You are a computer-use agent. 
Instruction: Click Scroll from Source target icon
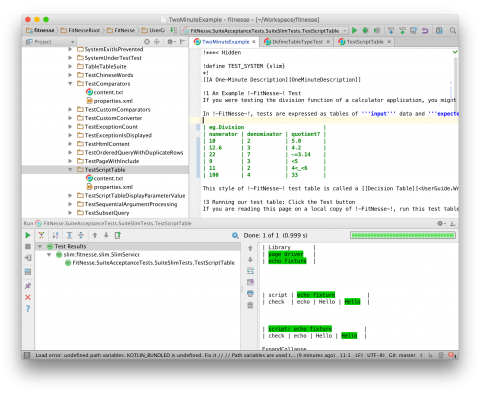tap(147, 42)
